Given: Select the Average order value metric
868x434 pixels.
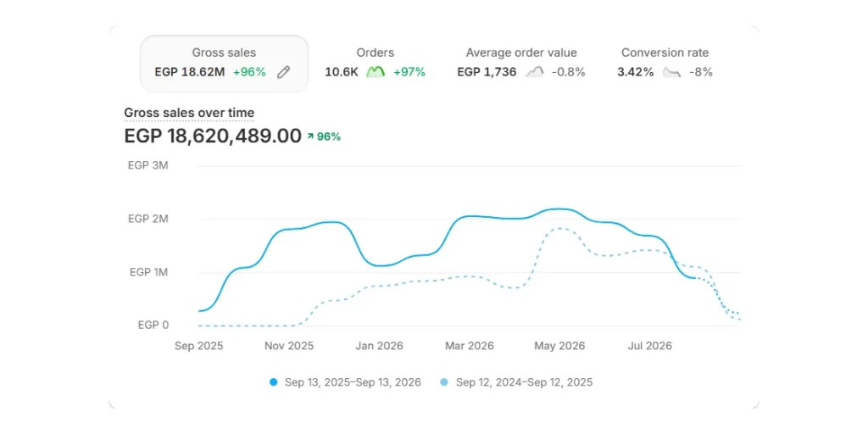Looking at the screenshot, I should tap(521, 63).
